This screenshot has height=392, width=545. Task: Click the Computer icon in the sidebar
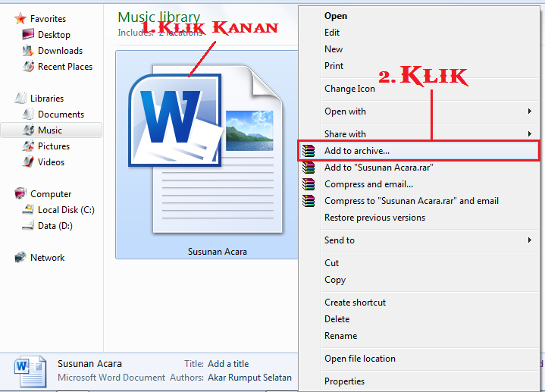coord(20,193)
